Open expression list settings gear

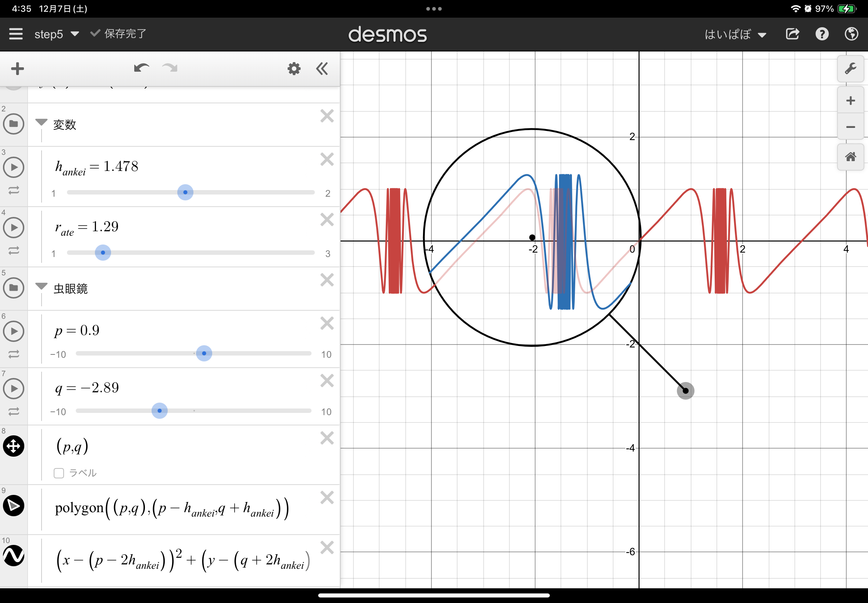294,69
